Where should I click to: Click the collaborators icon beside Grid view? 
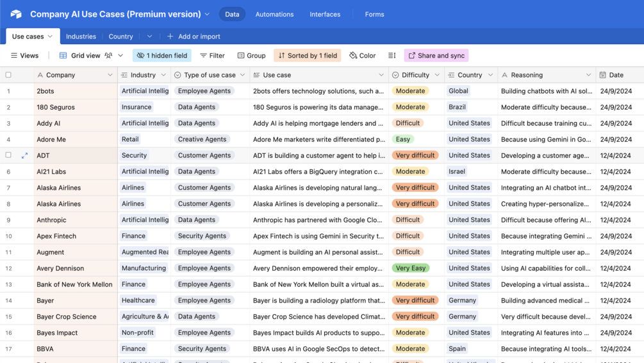coord(108,56)
